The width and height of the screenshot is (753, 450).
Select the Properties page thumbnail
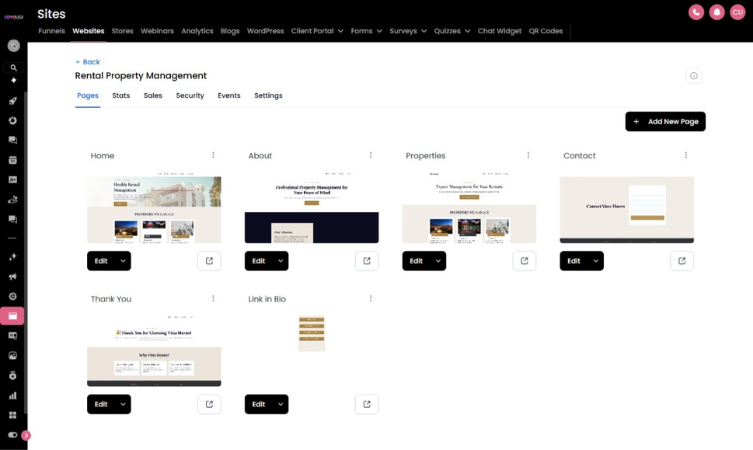coord(469,209)
